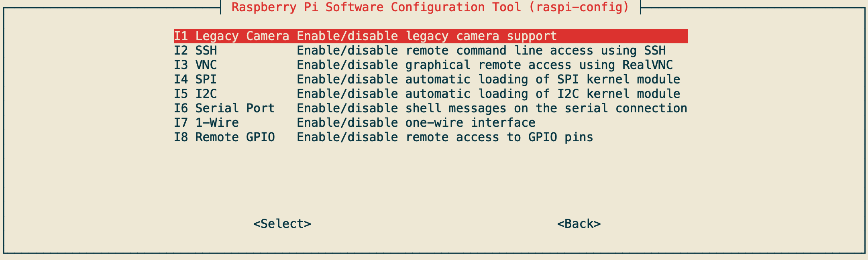The width and height of the screenshot is (868, 260).
Task: Click the one-wire interface description
Action: (x=416, y=123)
